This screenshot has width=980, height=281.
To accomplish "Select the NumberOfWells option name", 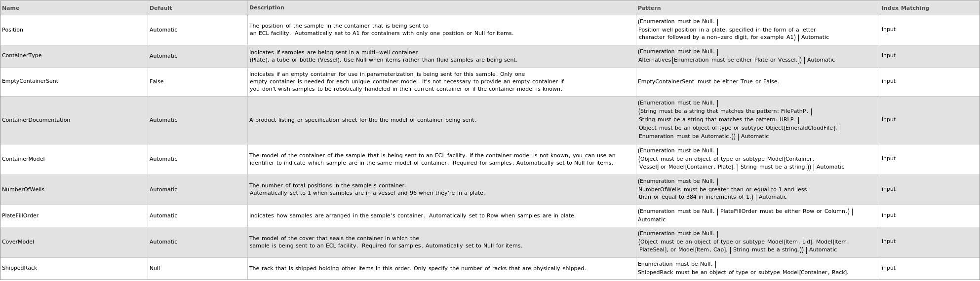I will pyautogui.click(x=23, y=190).
